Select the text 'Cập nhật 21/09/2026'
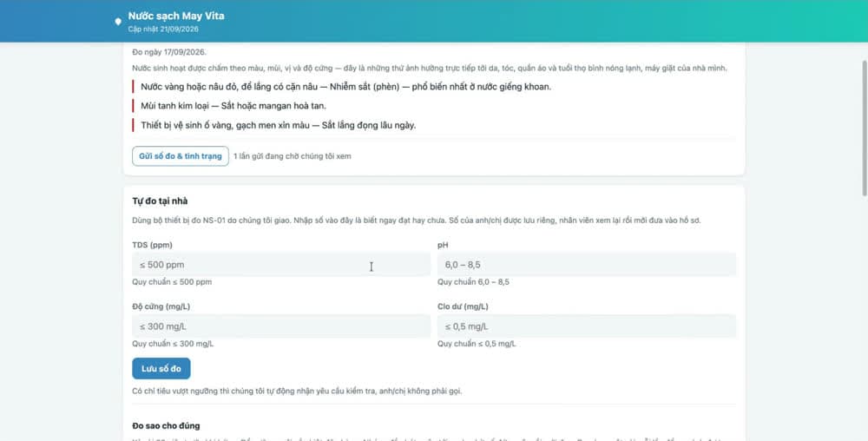The width and height of the screenshot is (868, 441). (163, 29)
